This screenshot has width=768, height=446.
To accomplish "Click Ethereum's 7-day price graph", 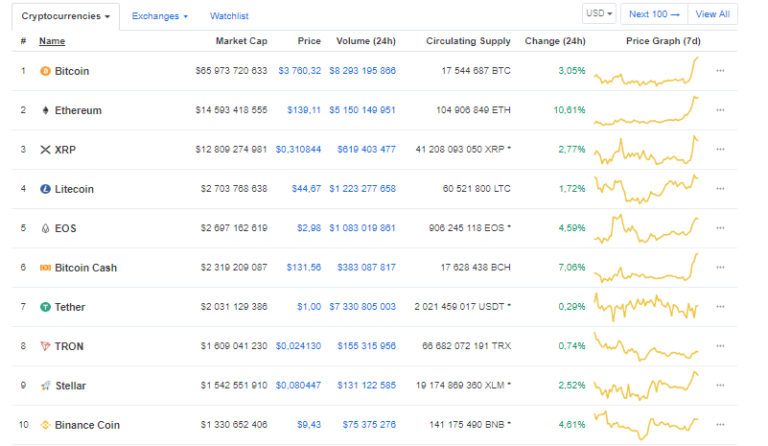I will 645,110.
